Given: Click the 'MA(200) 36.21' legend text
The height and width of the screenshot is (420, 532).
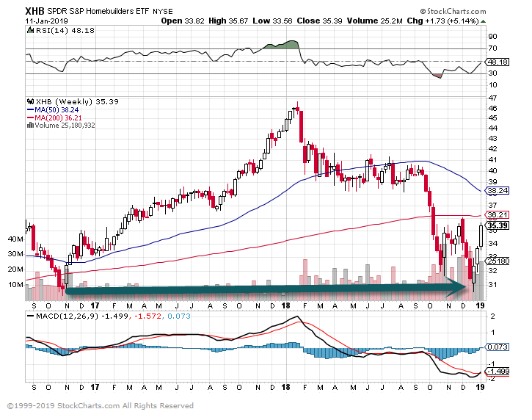Looking at the screenshot, I should (58, 118).
